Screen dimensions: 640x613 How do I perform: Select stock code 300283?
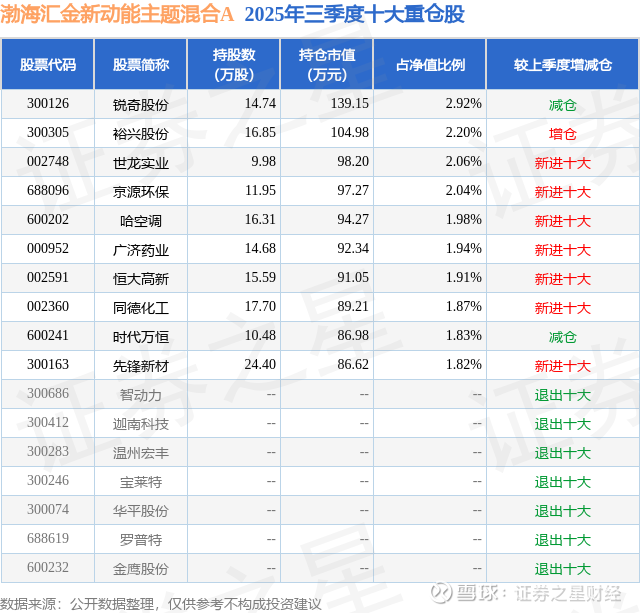(x=48, y=451)
